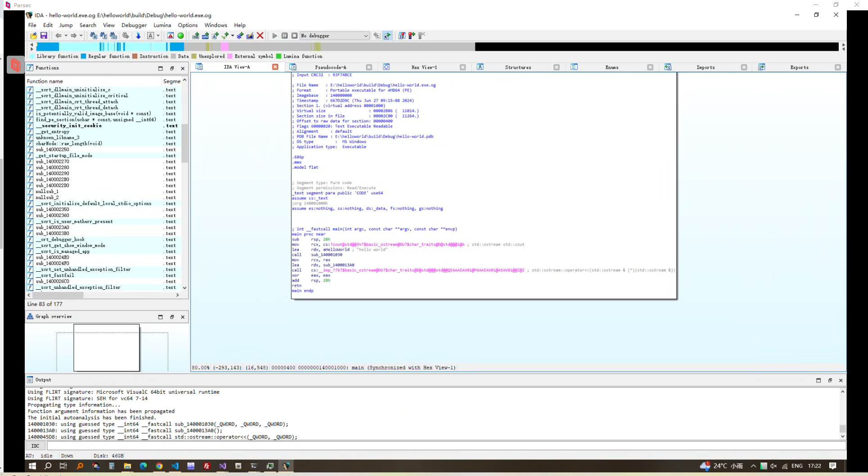Click the pause process button
This screenshot has width=868, height=476.
285,36
